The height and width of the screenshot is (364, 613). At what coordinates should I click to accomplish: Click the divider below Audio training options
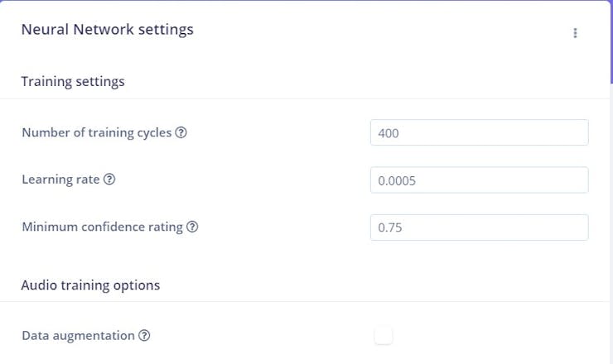click(x=305, y=302)
